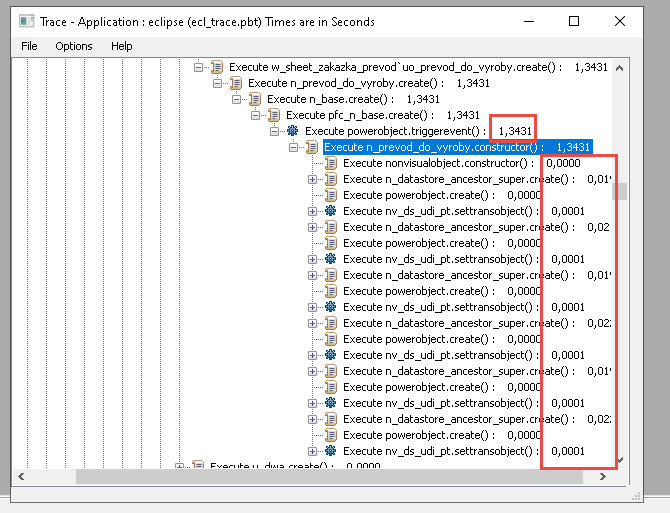Click the script icon beside pfc_n_base.create()
This screenshot has width=670, height=513.
pos(273,115)
